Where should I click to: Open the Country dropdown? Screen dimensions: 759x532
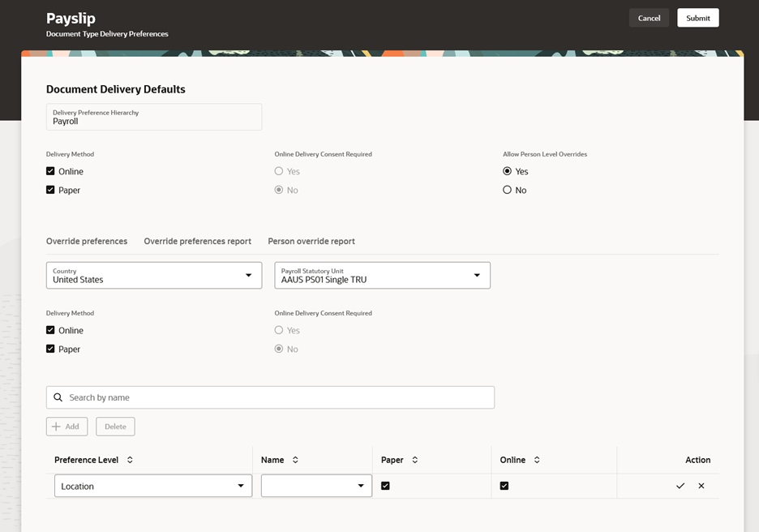[x=154, y=276]
